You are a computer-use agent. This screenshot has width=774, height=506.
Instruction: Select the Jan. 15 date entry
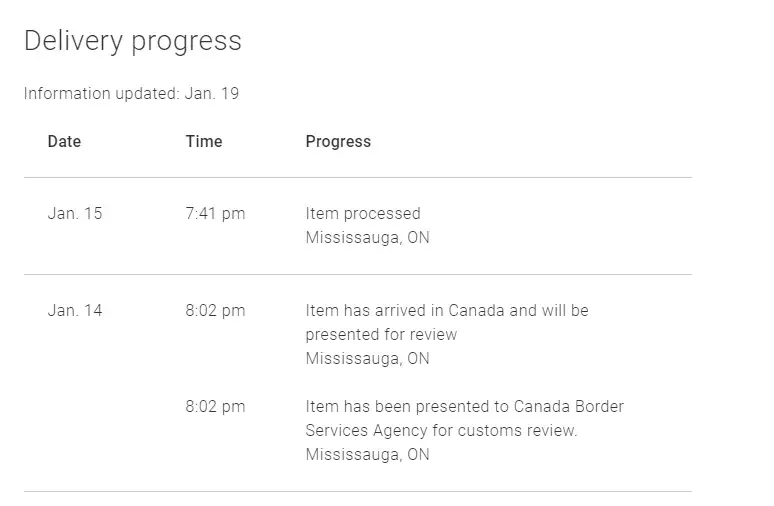[x=75, y=214]
